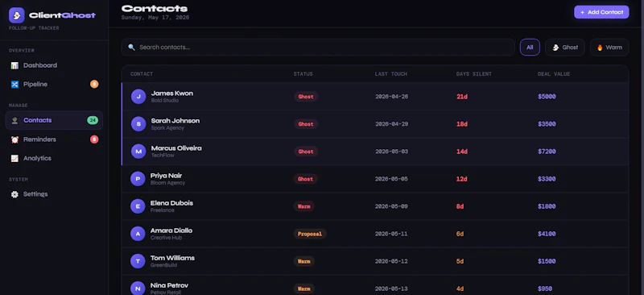Click James Kwon's J avatar
Viewport: 644px width, 295px height.
(x=138, y=97)
